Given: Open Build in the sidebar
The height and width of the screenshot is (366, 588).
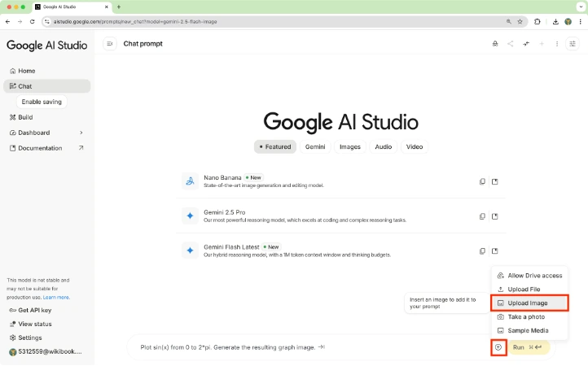Looking at the screenshot, I should 21,117.
